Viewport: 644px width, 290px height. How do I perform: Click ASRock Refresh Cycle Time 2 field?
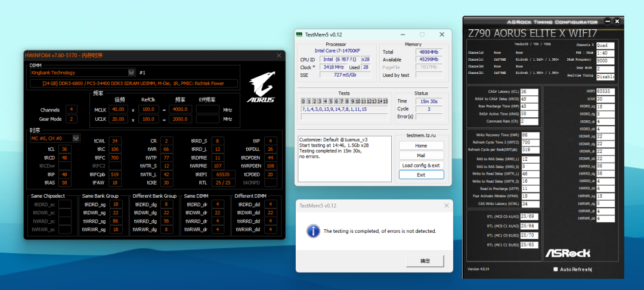(x=530, y=142)
